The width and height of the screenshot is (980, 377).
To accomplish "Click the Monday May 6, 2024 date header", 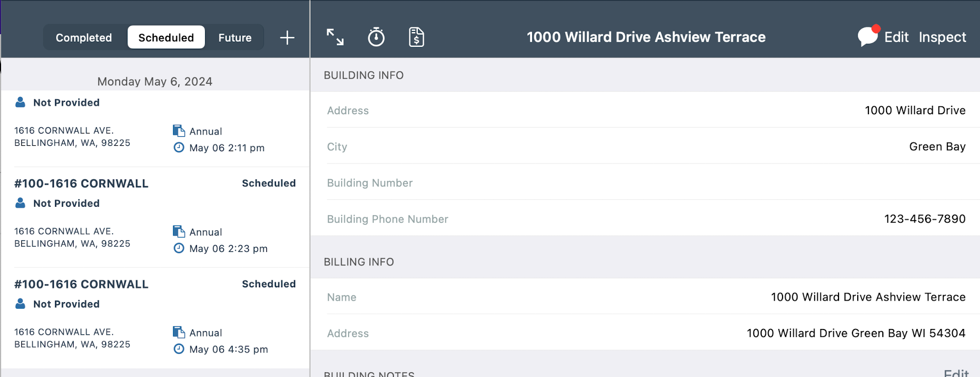I will coord(155,81).
